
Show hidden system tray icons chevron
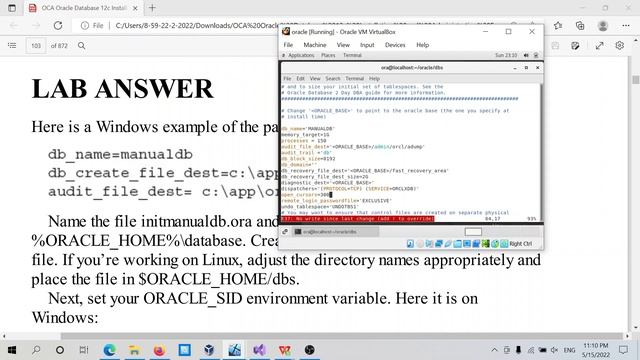point(494,350)
